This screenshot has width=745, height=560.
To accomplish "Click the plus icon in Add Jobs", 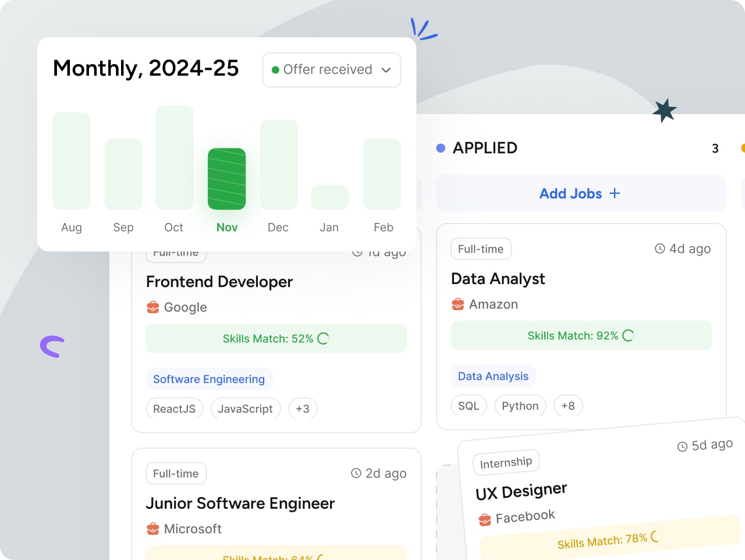I will click(x=615, y=193).
